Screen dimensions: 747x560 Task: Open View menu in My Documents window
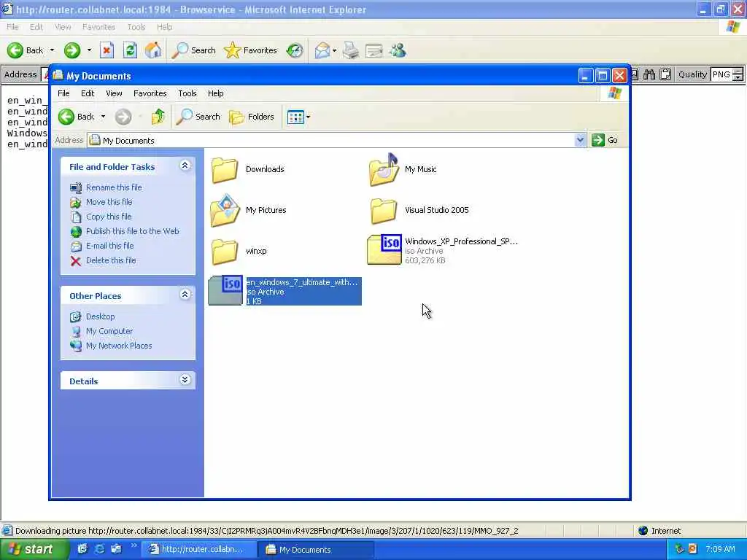click(114, 93)
